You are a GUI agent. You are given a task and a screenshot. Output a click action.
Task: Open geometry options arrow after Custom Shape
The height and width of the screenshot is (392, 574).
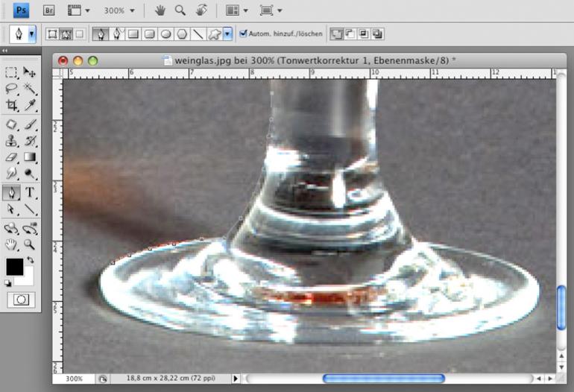point(227,34)
